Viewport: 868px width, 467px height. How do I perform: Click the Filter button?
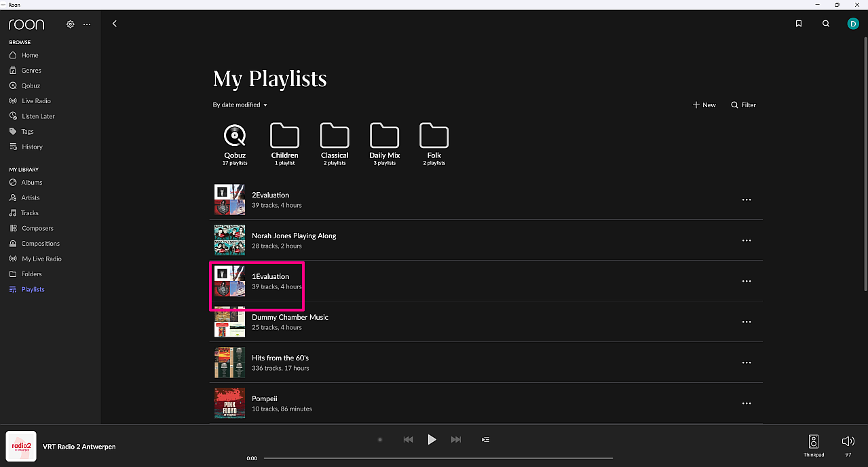[x=743, y=105]
